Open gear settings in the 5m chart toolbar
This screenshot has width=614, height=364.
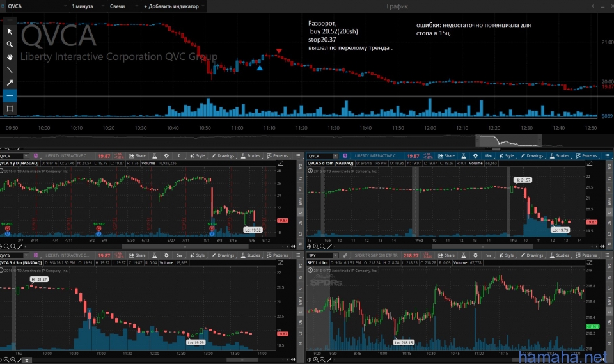point(166,255)
